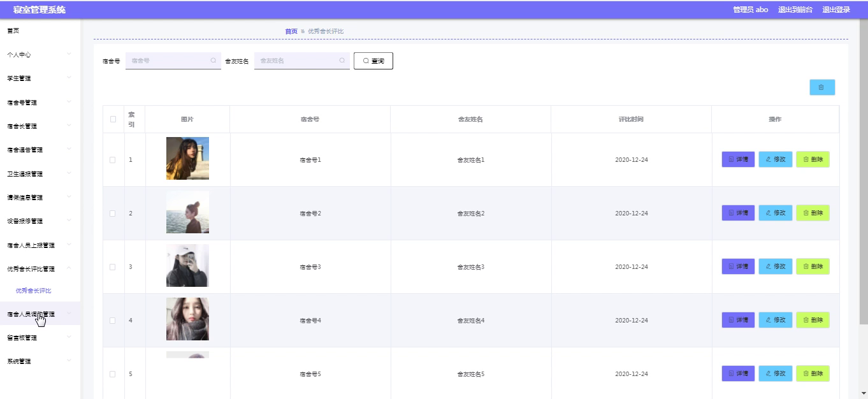Expand 留言板管理 using its chevron arrow
868x399 pixels.
[x=69, y=337]
